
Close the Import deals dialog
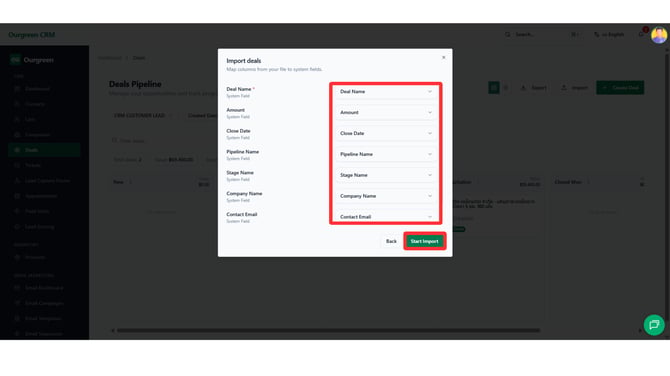click(444, 57)
